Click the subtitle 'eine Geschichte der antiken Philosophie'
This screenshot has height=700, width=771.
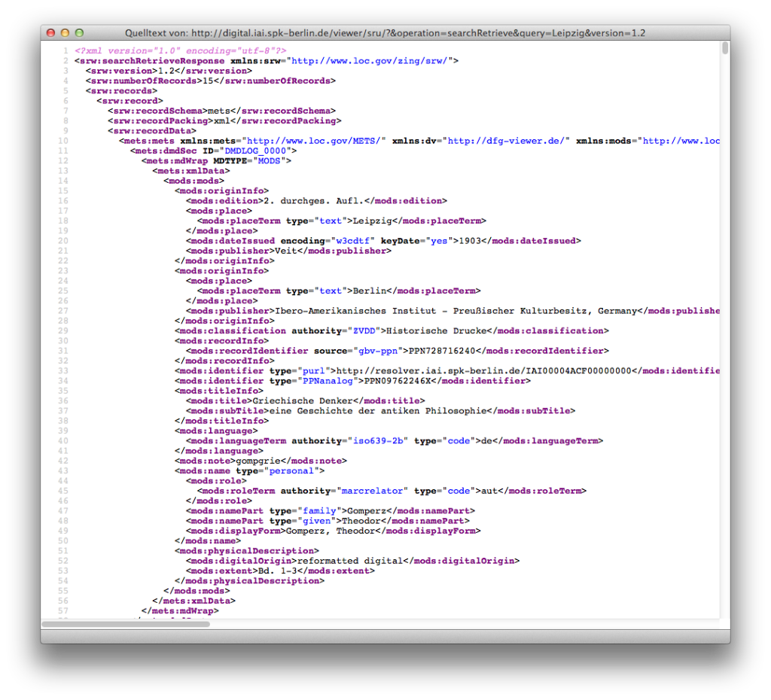pos(378,411)
